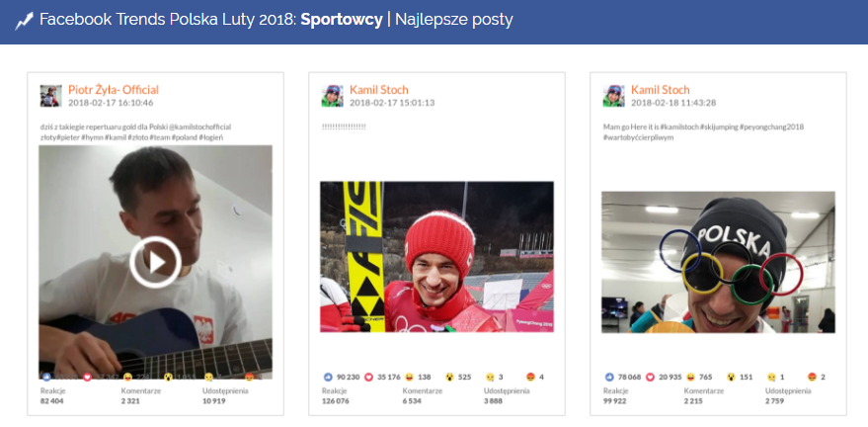
Task: Open the Piotr Żyła- Official profile link
Action: point(113,90)
